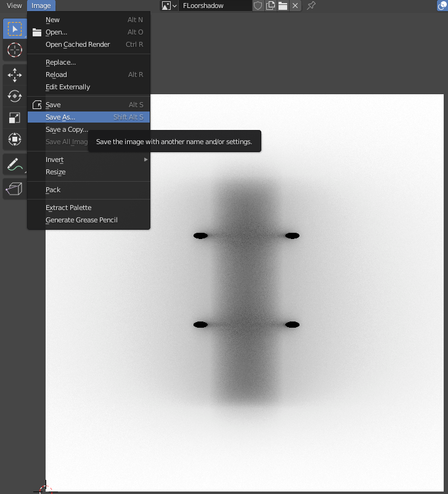
Task: Toggle the image pin icon
Action: tap(311, 6)
